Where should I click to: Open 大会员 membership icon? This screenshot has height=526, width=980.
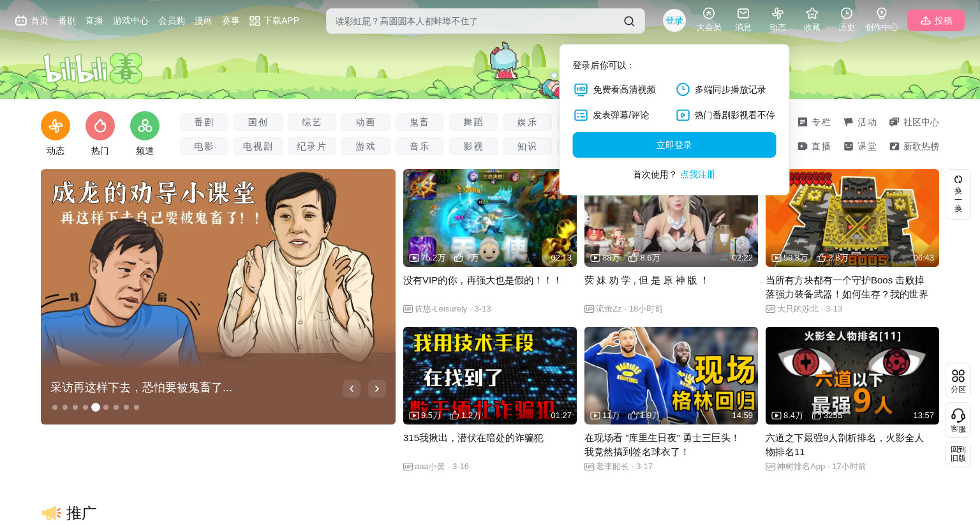point(708,13)
